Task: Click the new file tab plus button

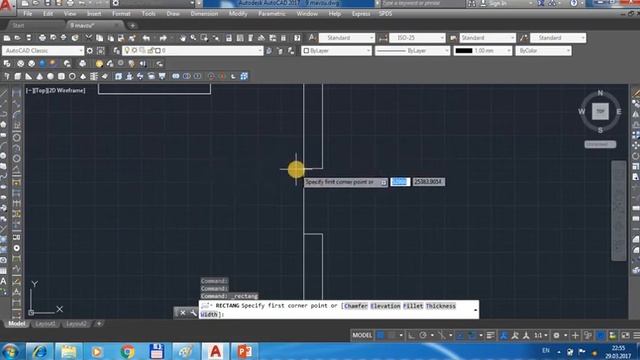Action: point(132,26)
